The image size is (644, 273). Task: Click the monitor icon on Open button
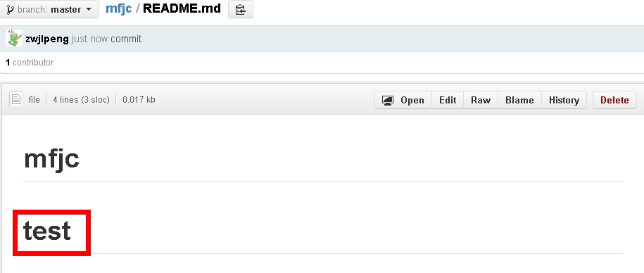tap(388, 100)
